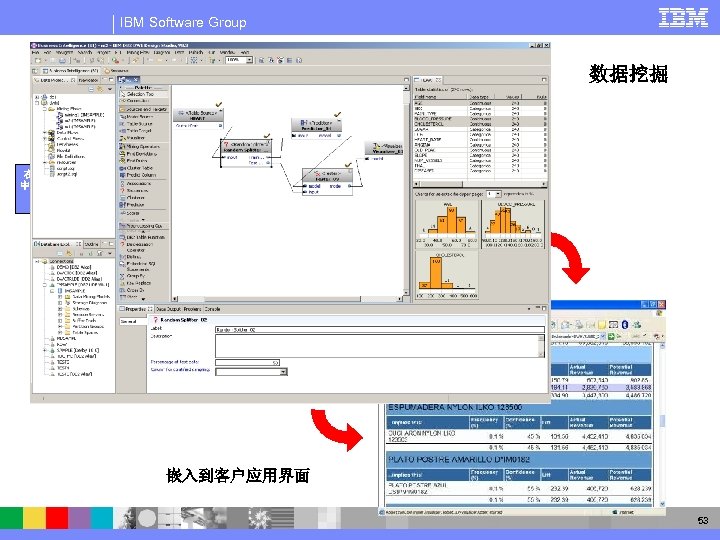Expand the Sources and Targets palette drawer
Screen dimensions: 720x540
pyautogui.click(x=144, y=109)
